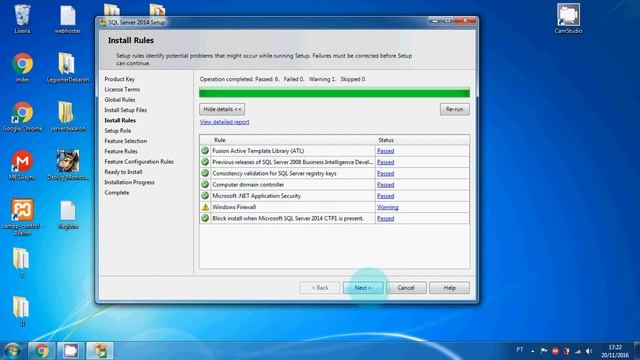Select the Install Setup Files step
This screenshot has height=360, width=640.
tap(125, 110)
